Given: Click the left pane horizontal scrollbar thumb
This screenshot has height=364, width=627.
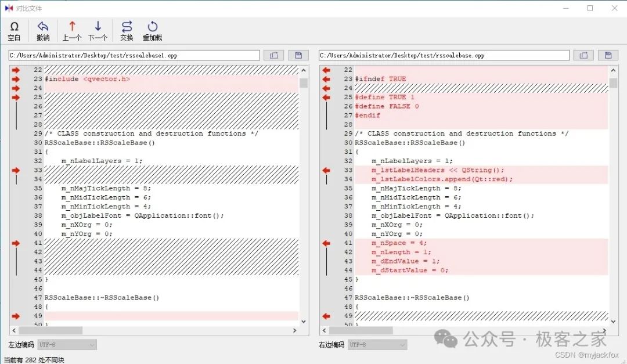Looking at the screenshot, I should coord(51,331).
